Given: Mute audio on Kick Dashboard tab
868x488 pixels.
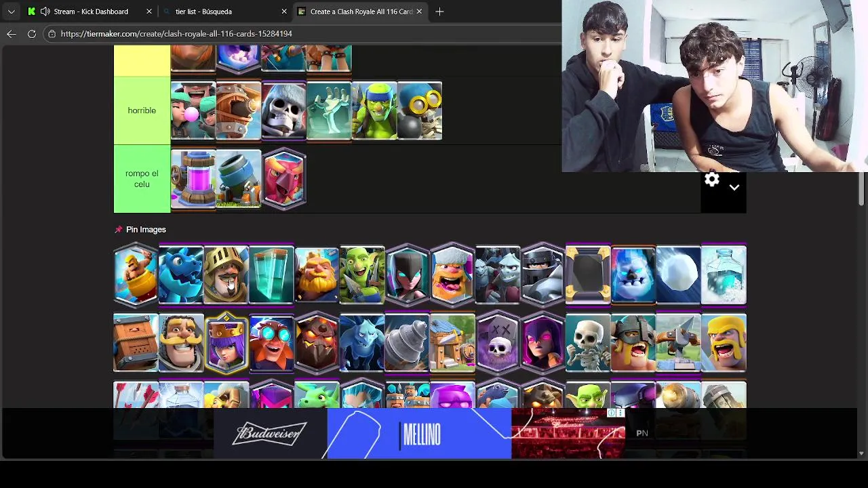Looking at the screenshot, I should click(x=45, y=12).
